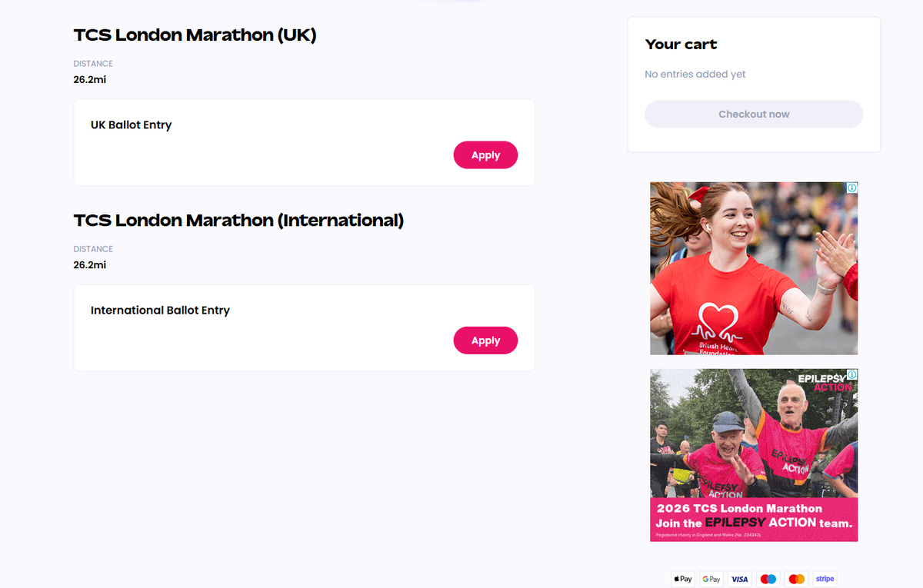Click the 'No entries added yet' message
The image size is (923, 588).
point(695,75)
